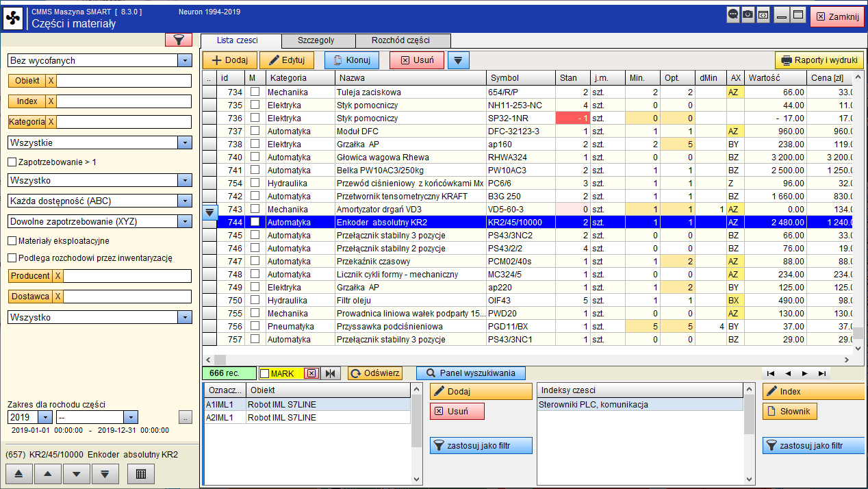The width and height of the screenshot is (868, 489).
Task: Click the fan logo icon in title bar
Action: click(14, 18)
